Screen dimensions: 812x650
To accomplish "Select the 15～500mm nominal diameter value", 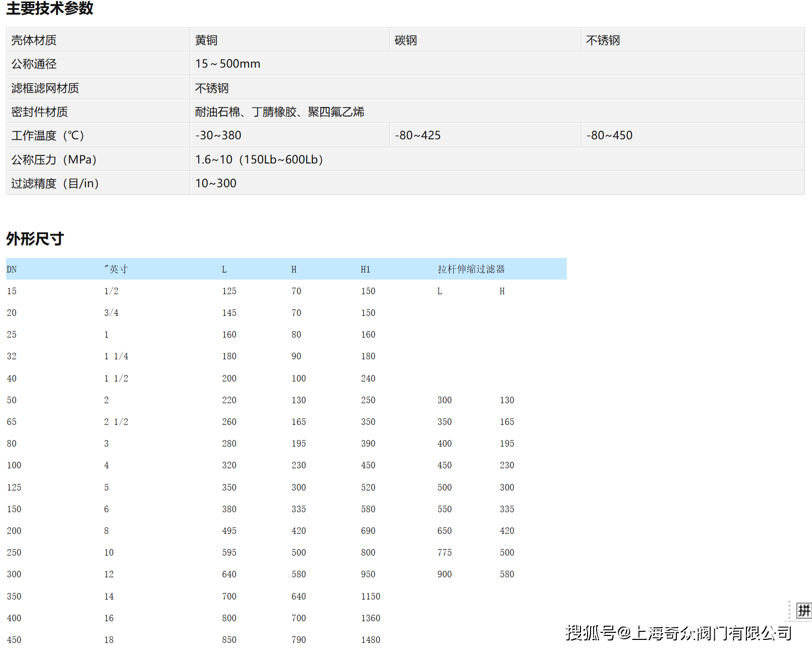I will click(227, 64).
